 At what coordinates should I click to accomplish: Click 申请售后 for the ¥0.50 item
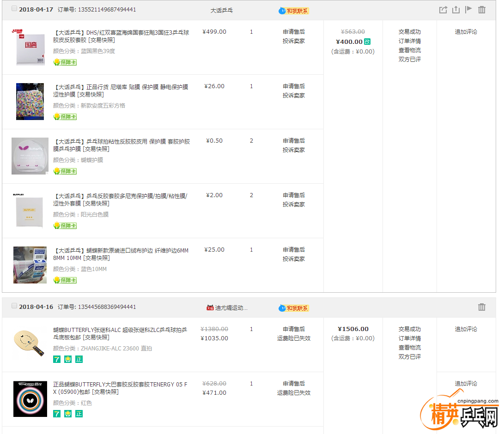click(x=294, y=141)
